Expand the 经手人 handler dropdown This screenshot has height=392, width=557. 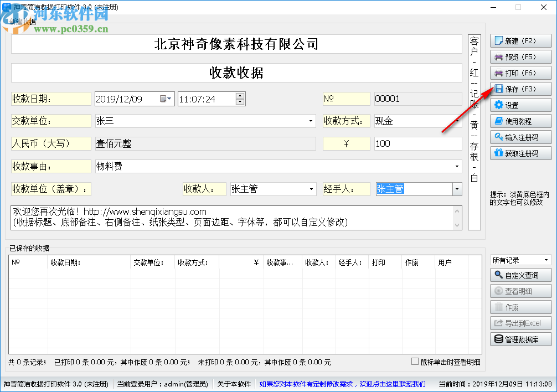(x=456, y=189)
